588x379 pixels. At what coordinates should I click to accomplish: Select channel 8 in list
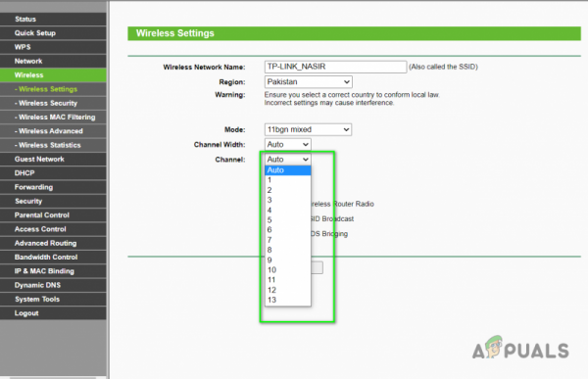(287, 250)
